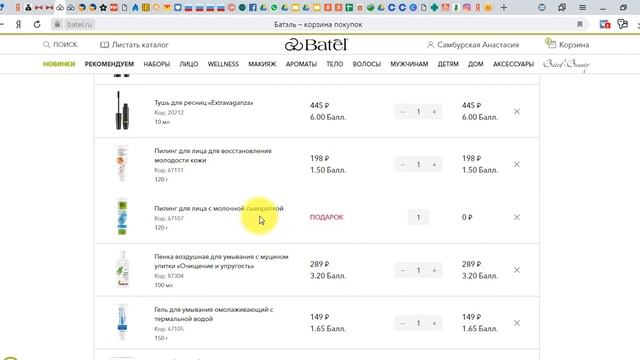Click the Facebook tab icon in tab strip
The width and height of the screenshot is (640, 360).
[253, 7]
